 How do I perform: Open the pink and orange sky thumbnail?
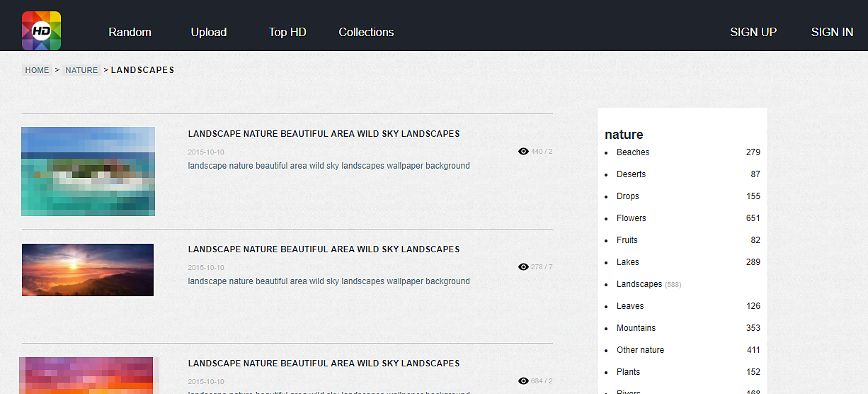86,376
